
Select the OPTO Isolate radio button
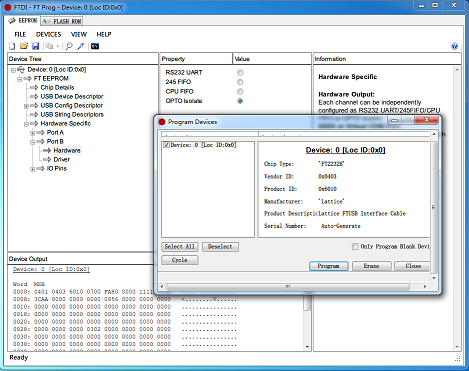pos(240,101)
